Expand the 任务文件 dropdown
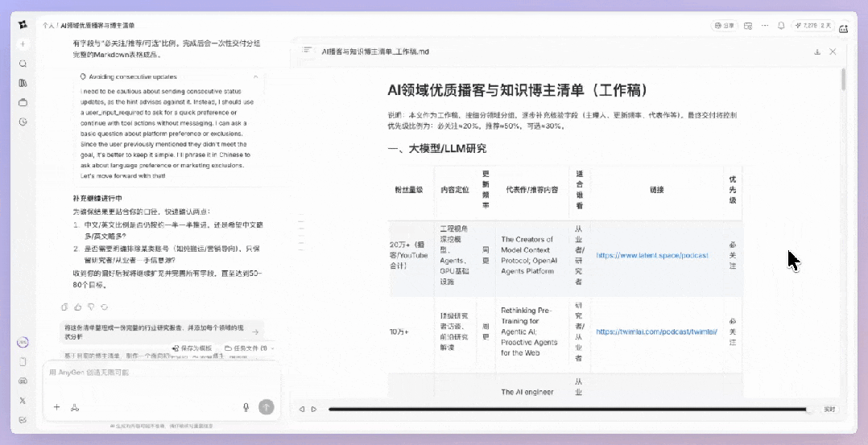The width and height of the screenshot is (868, 445). tap(250, 348)
